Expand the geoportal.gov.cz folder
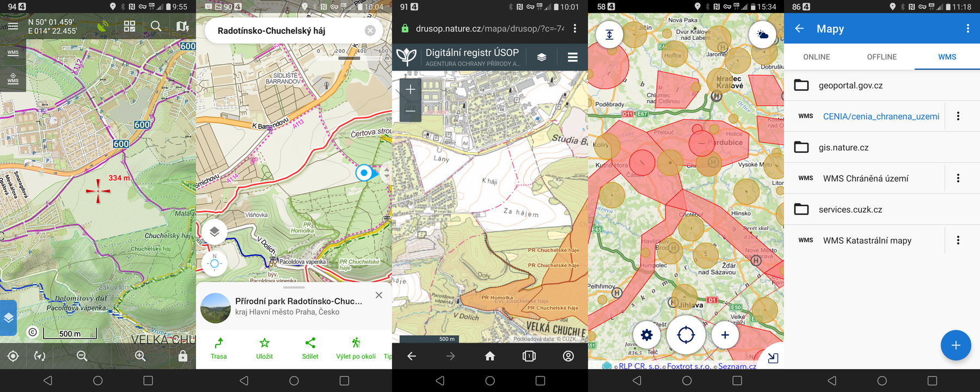The height and width of the screenshot is (392, 980). 850,85
